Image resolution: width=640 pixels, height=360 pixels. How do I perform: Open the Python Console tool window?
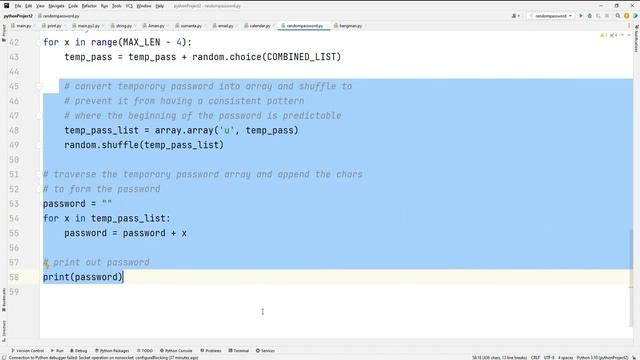click(x=176, y=351)
